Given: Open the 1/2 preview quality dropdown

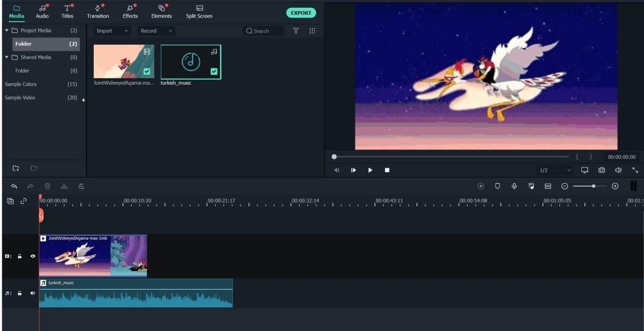Looking at the screenshot, I should tap(555, 170).
